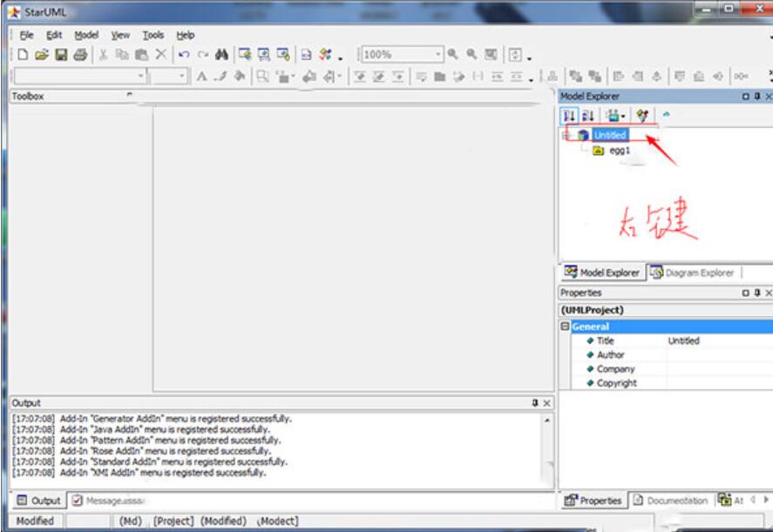Screen dimensions: 773x532
Task: Pin the Model Explorer panel
Action: click(757, 97)
